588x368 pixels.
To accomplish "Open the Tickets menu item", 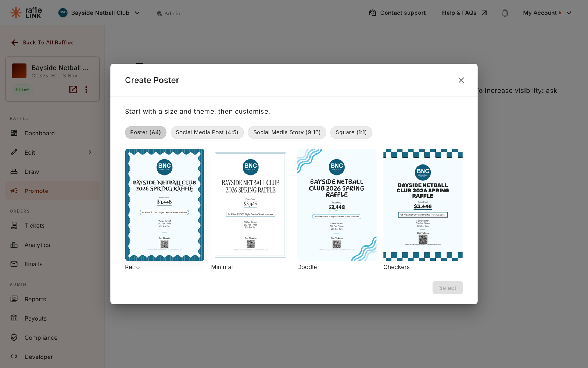I will click(52, 226).
